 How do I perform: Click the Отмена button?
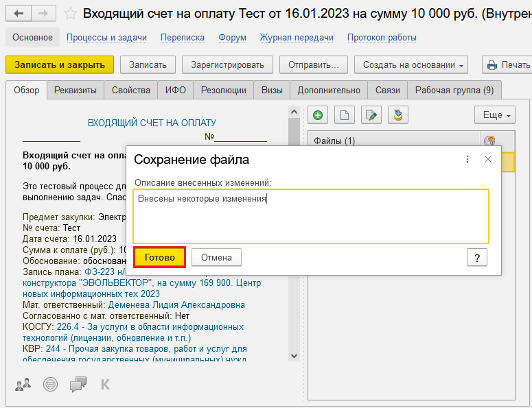tap(216, 258)
